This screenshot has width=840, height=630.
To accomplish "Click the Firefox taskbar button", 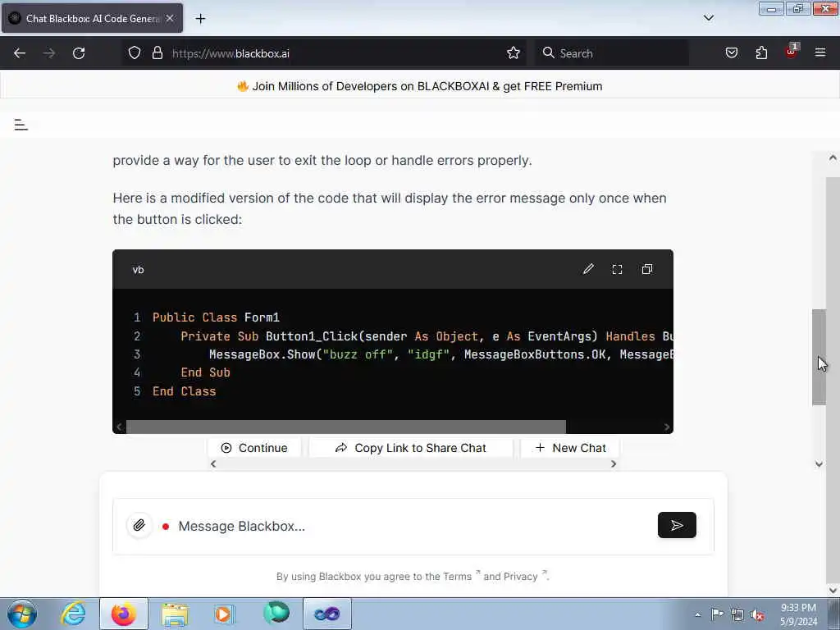I will [124, 614].
